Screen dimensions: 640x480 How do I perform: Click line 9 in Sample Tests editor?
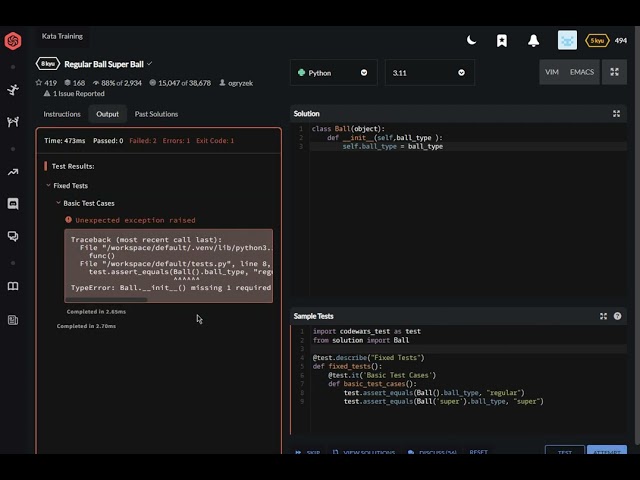point(469,401)
